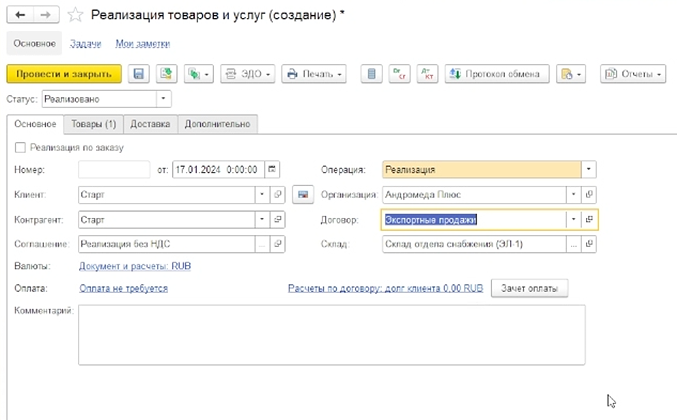
Task: Open the Договор field open-form icon
Action: 590,219
